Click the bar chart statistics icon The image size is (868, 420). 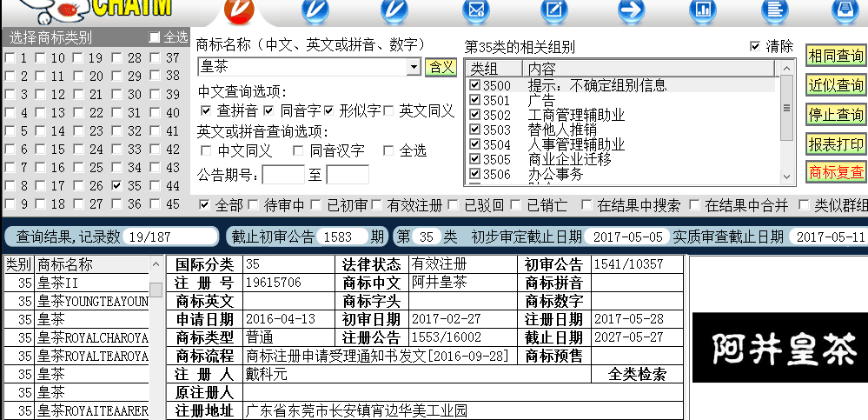click(x=703, y=10)
